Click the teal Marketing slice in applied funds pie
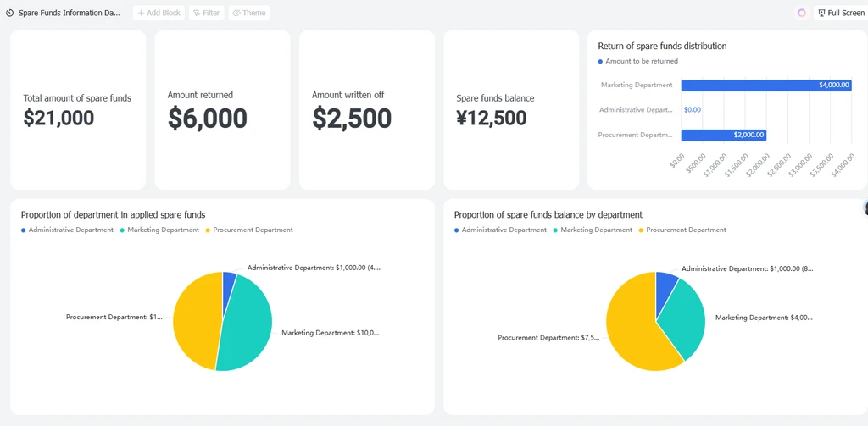868x426 pixels. [x=247, y=326]
